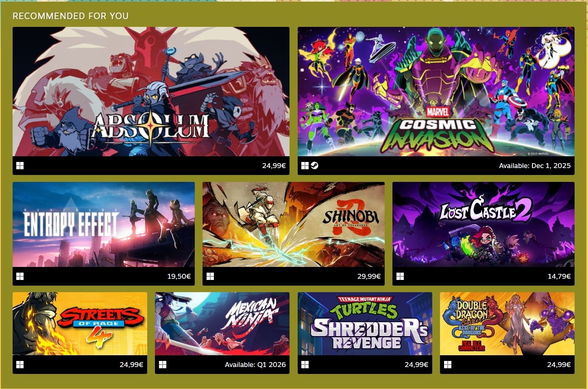Click the Windows icon under Double Dragon Gaiden

[x=448, y=365]
